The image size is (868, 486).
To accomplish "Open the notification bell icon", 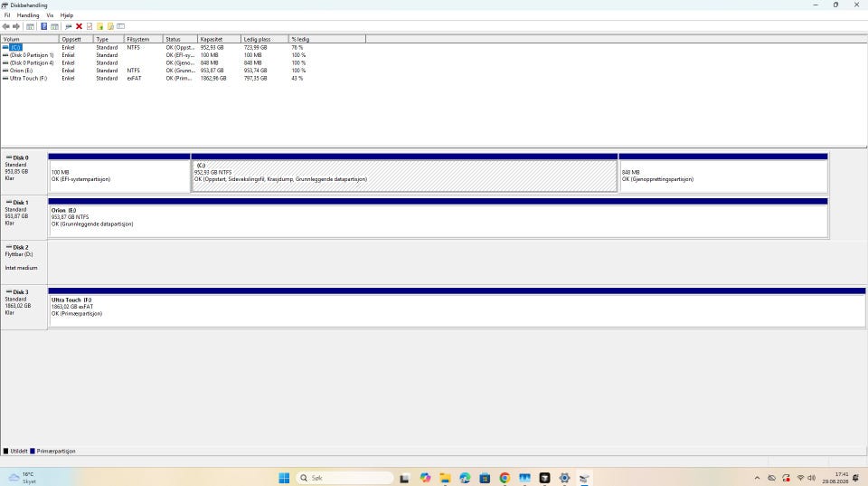I will pos(856,478).
